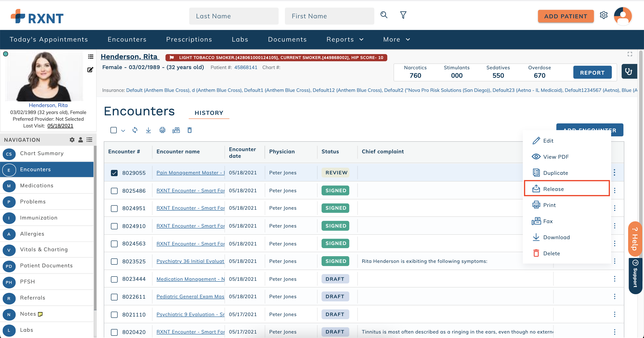Expand the select-all dropdown chevron

[x=123, y=131]
